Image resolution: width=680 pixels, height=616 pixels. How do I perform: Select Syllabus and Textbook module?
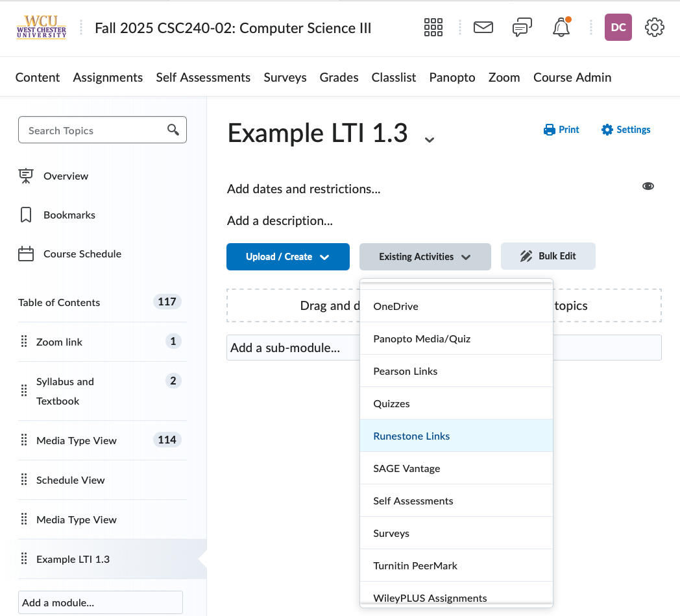click(65, 391)
